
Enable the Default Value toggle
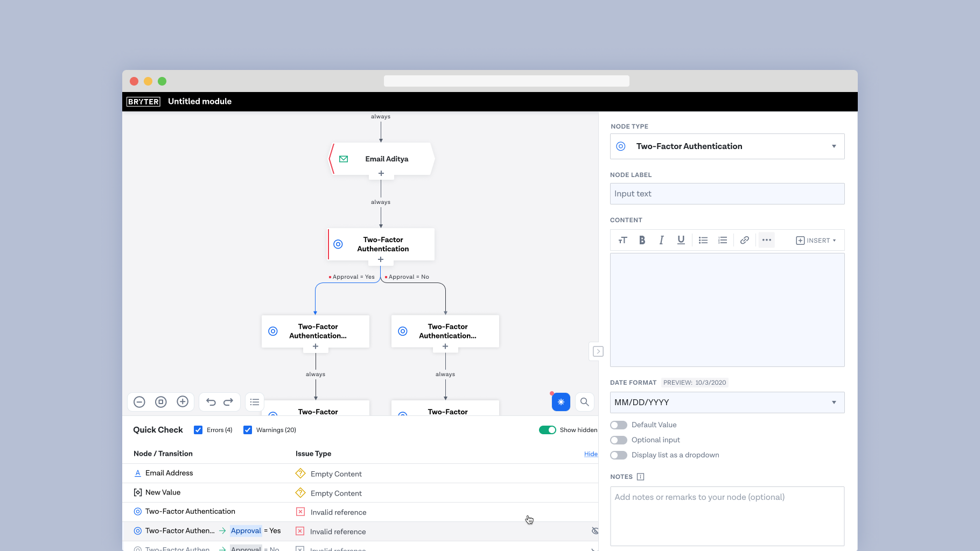pyautogui.click(x=619, y=425)
